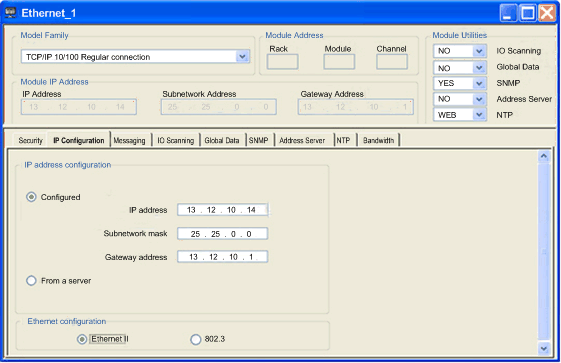Click the Ethernet_1 window title icon
The height and width of the screenshot is (363, 561).
coord(10,13)
